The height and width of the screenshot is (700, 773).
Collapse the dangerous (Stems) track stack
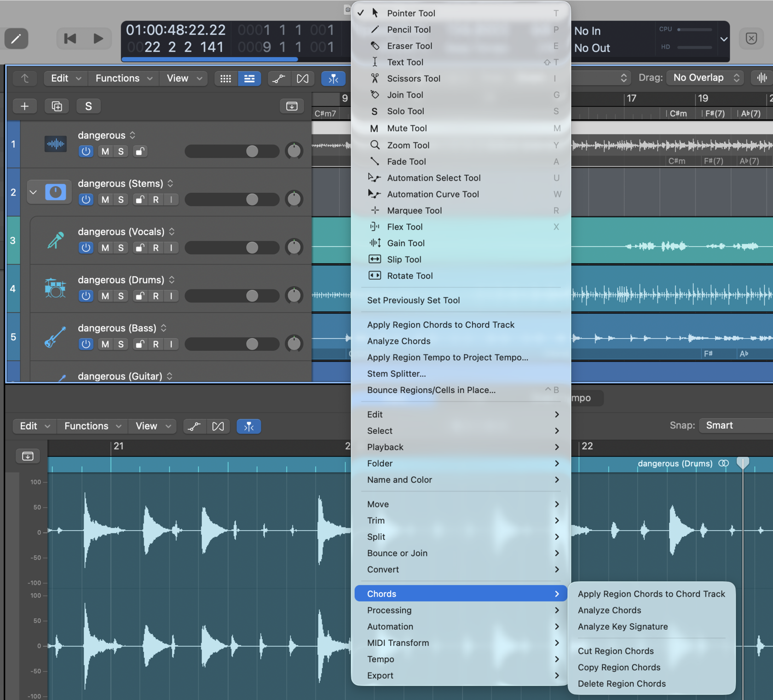pos(33,192)
